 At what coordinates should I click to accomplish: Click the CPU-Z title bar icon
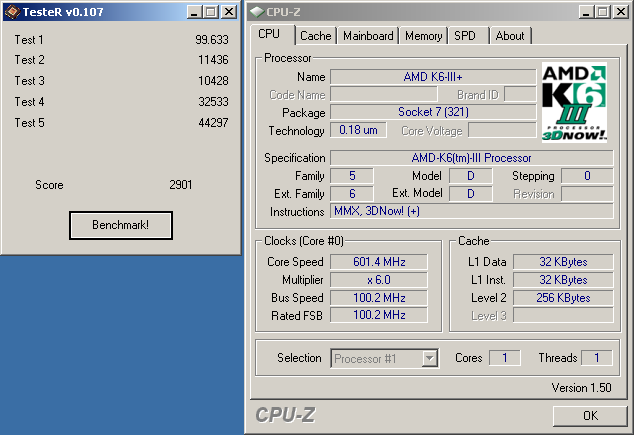pyautogui.click(x=257, y=12)
